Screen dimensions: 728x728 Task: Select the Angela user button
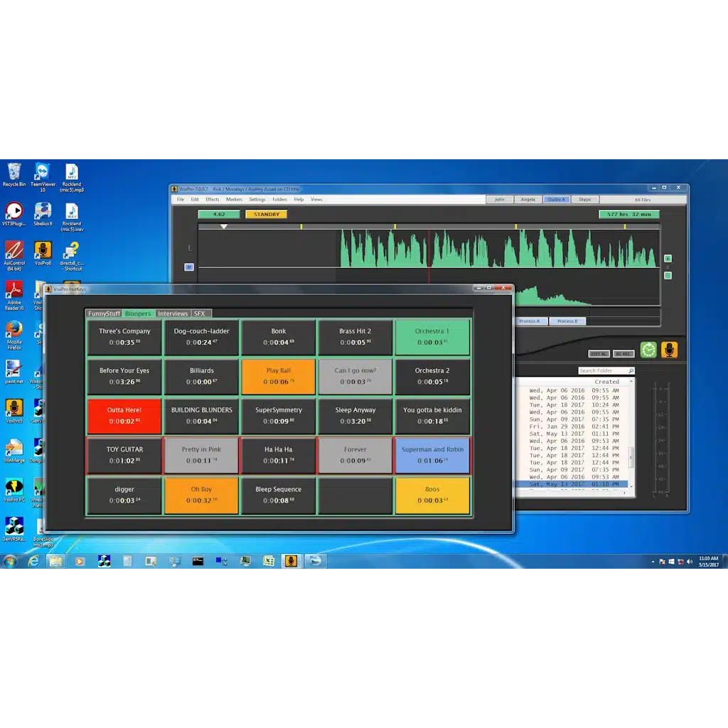tap(528, 199)
